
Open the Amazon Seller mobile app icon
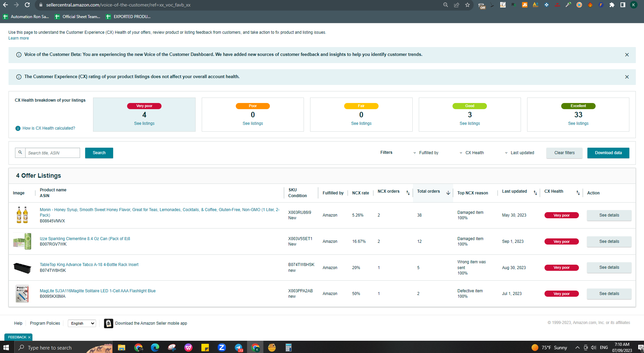(x=108, y=323)
